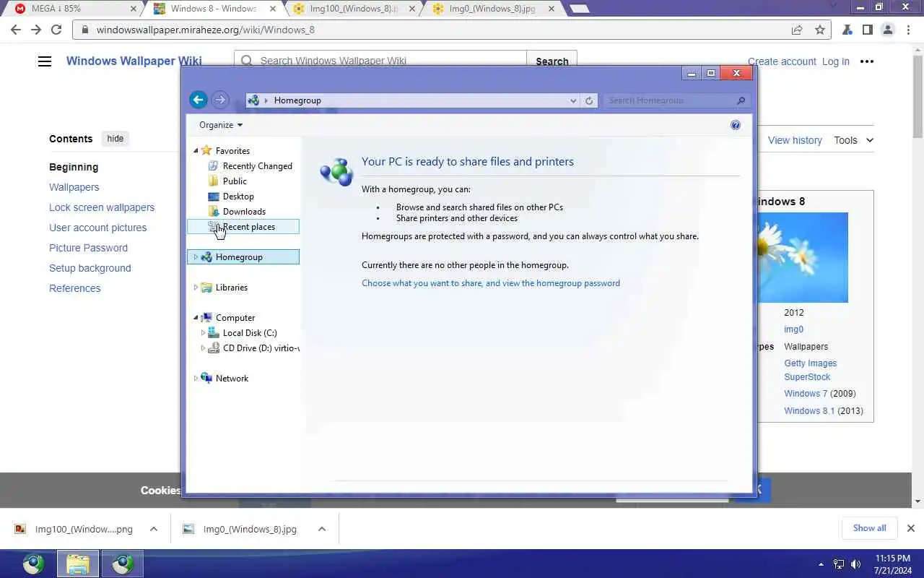924x578 pixels.
Task: Select the Favorites star icon
Action: [x=206, y=150]
